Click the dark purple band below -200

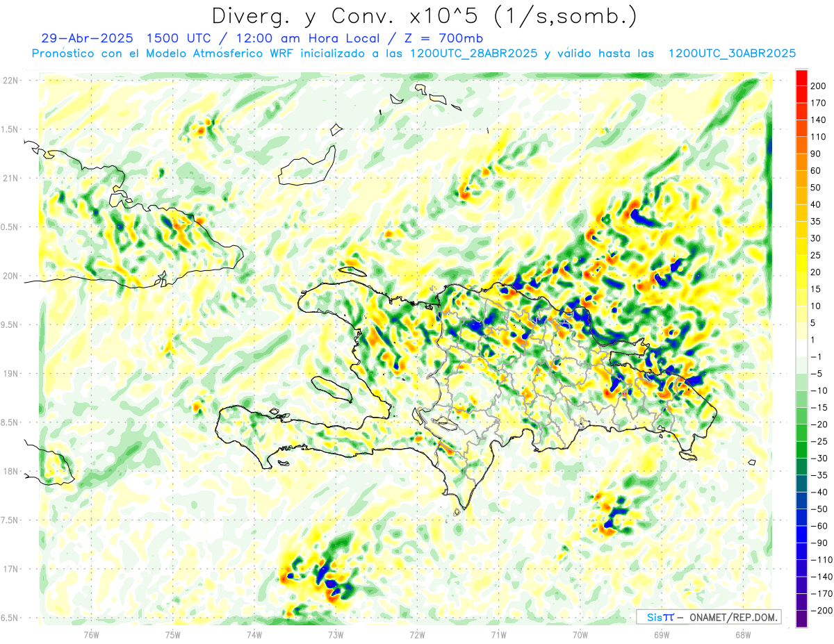(801, 619)
